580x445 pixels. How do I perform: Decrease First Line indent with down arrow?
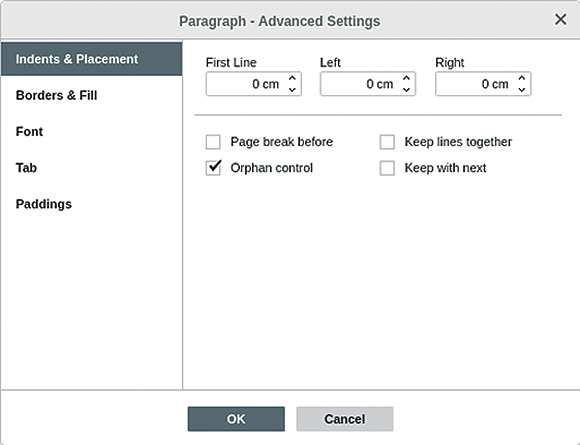point(292,90)
